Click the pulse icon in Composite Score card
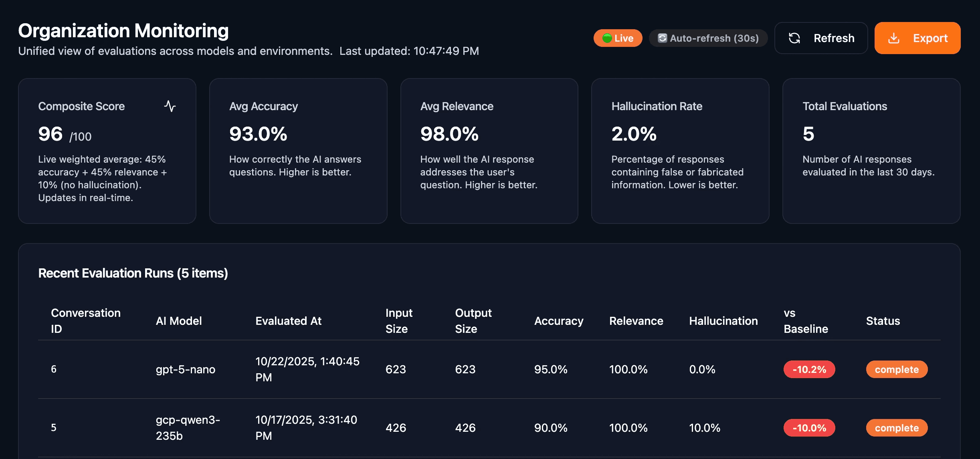The height and width of the screenshot is (459, 980). click(x=170, y=106)
